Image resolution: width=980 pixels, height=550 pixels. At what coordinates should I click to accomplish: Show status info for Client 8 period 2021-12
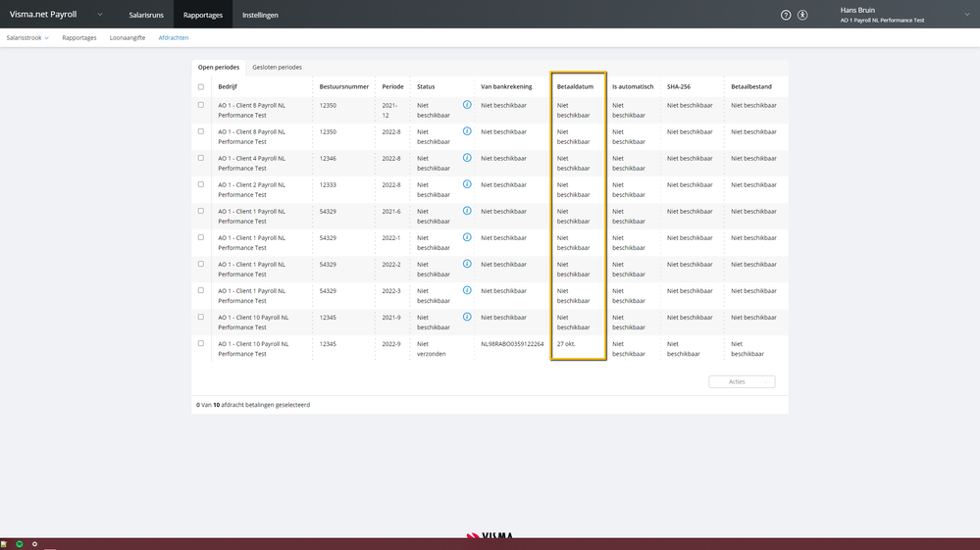click(x=467, y=105)
